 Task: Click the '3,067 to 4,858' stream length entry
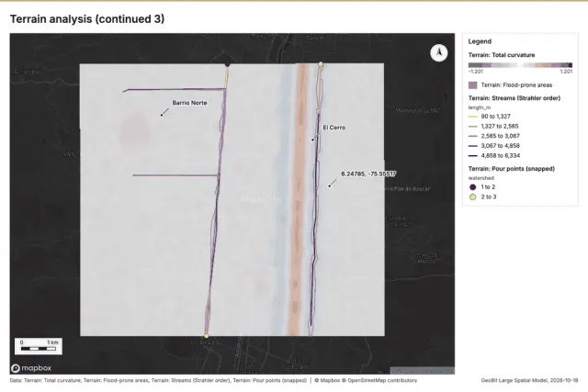tap(494, 146)
